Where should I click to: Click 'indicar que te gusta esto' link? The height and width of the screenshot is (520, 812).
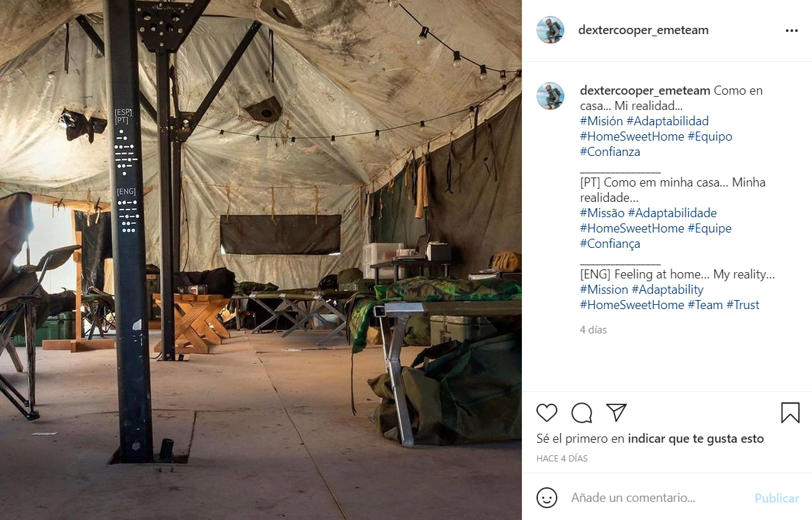click(x=696, y=439)
